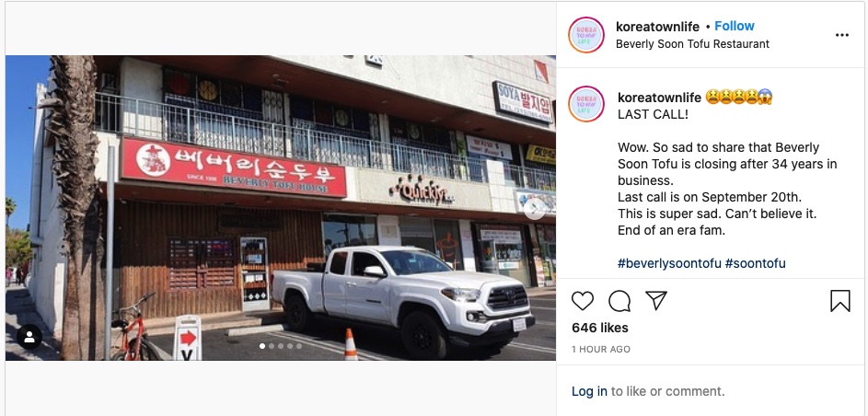Share post with paper plane icon
The width and height of the screenshot is (868, 416).
pyautogui.click(x=656, y=300)
